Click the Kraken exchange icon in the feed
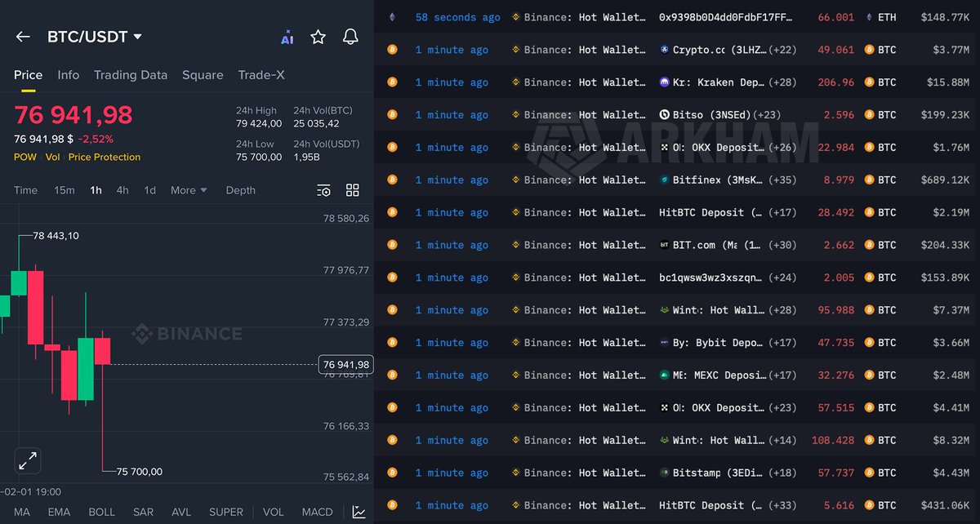The height and width of the screenshot is (524, 980). 664,82
